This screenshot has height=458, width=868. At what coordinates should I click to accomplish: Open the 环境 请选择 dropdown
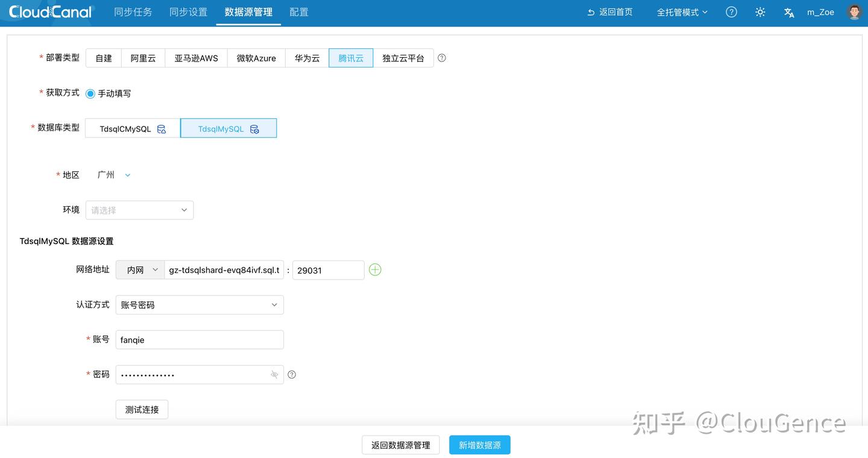(x=139, y=210)
